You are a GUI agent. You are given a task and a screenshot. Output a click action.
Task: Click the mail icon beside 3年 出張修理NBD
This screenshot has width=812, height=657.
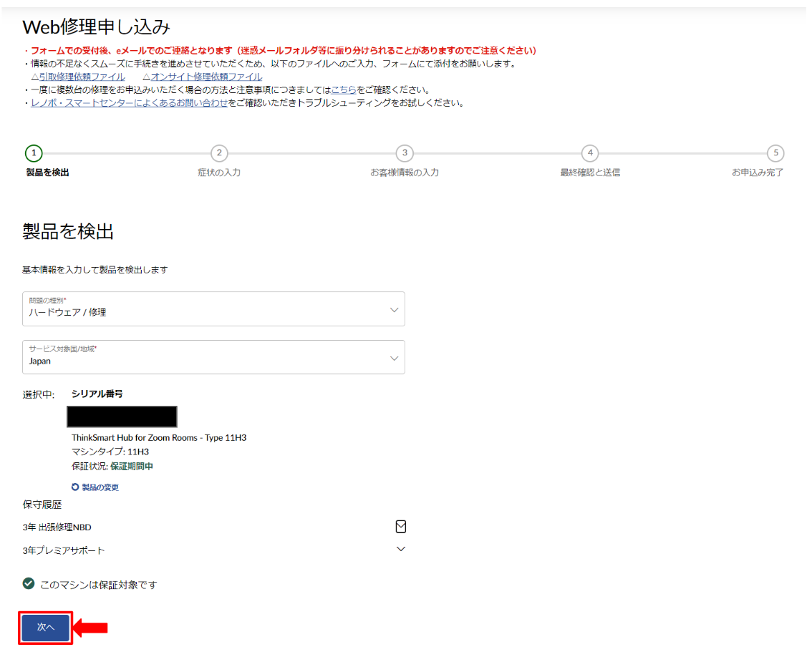tap(400, 527)
